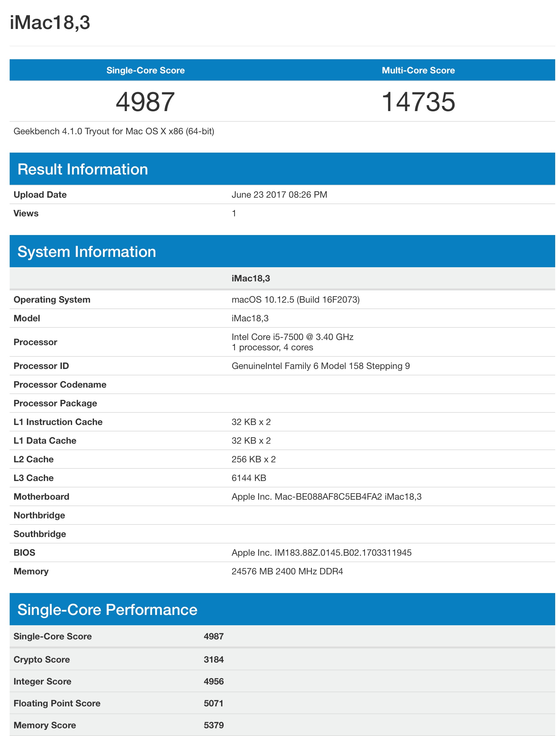Select the 256 KB x 2 value
The height and width of the screenshot is (736, 560).
(x=254, y=459)
